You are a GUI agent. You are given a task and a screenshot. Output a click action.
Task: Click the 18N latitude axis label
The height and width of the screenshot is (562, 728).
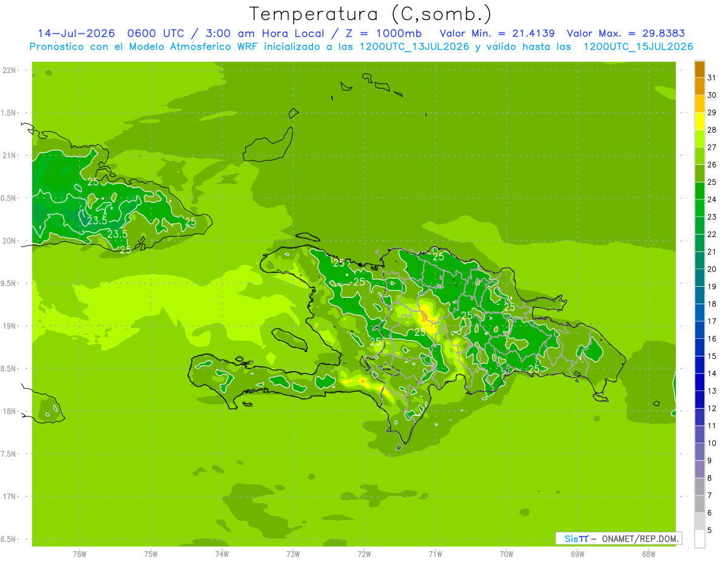pos(10,411)
